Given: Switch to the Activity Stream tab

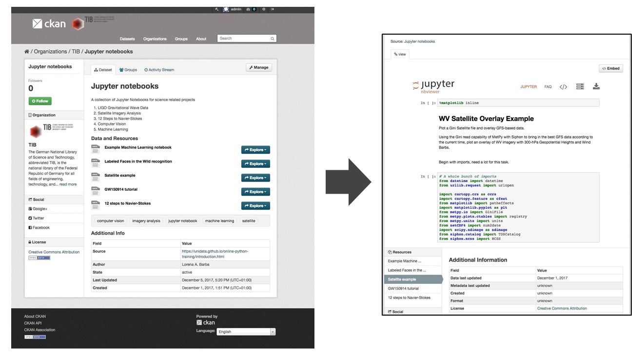Looking at the screenshot, I should tap(159, 70).
